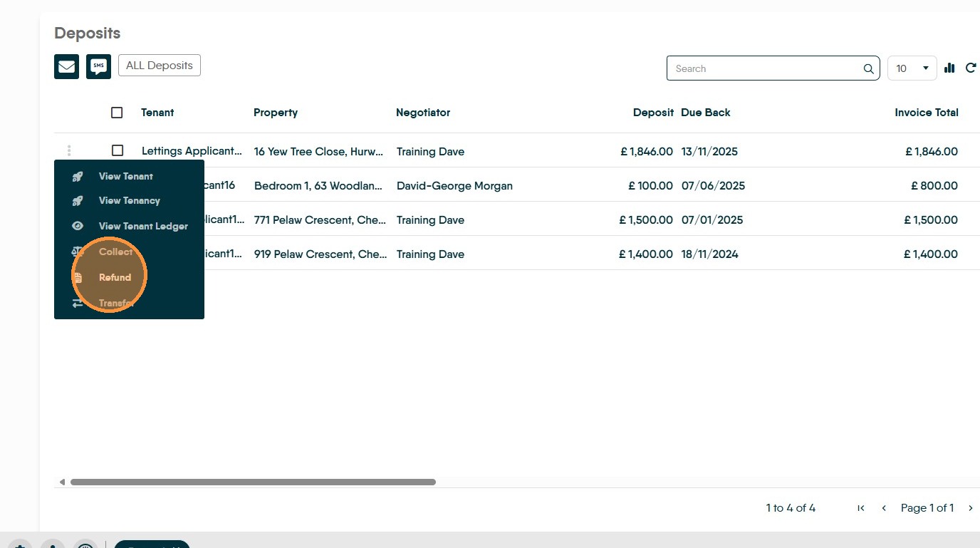Click the 'David-George Morgan' negotiator cell
Viewport: 980px width, 548px height.
pyautogui.click(x=454, y=186)
